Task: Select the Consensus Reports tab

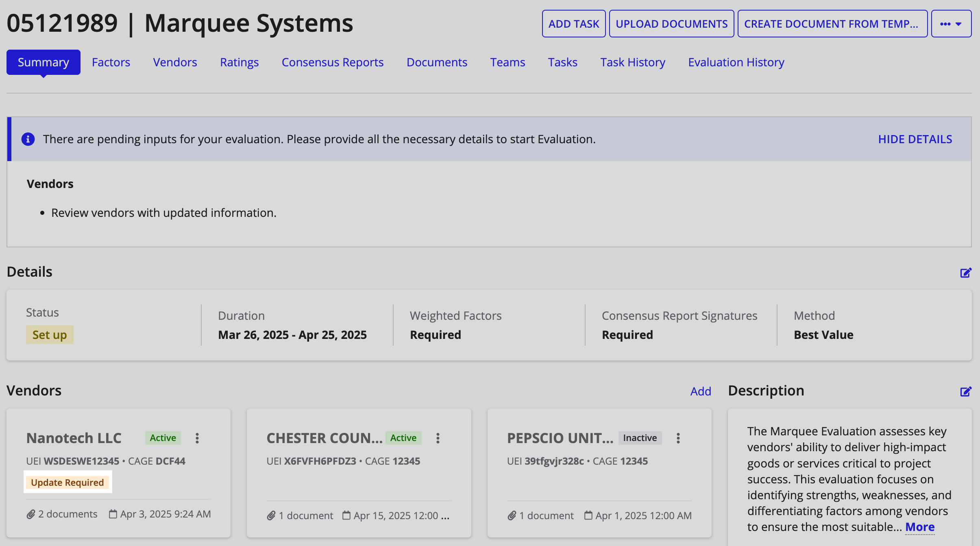Action: coord(333,62)
